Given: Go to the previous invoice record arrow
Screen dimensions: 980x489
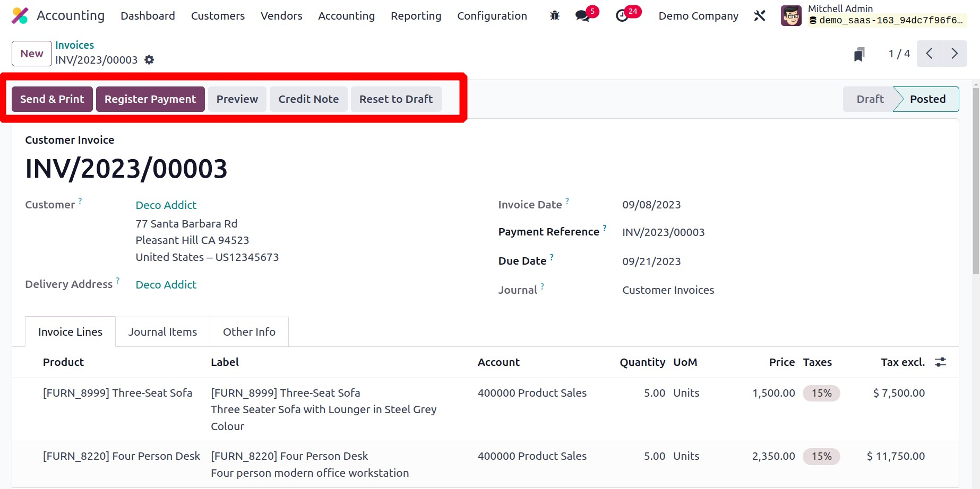Looking at the screenshot, I should click(929, 54).
